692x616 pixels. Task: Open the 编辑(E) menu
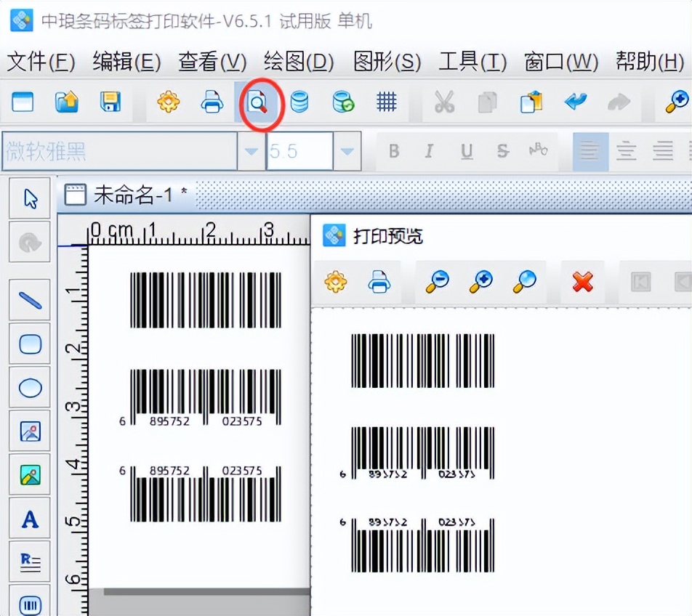[127, 61]
